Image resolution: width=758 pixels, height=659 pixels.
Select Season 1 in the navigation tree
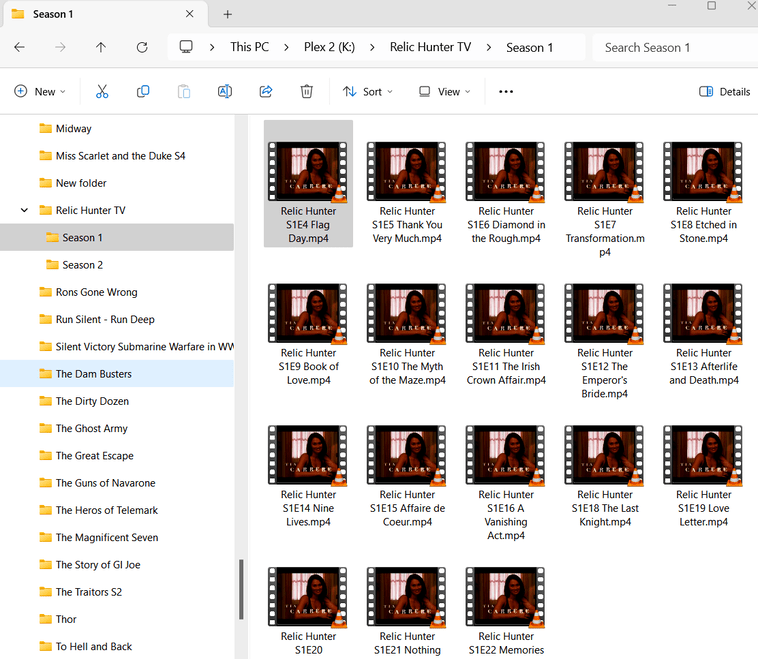(x=117, y=237)
